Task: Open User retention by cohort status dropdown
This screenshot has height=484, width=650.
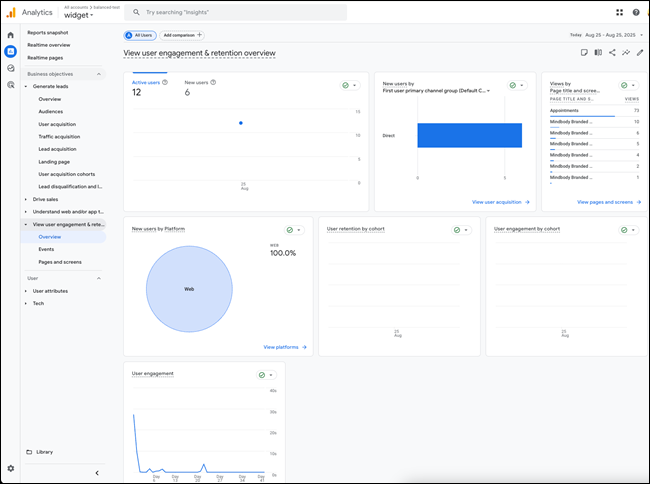Action: [461, 230]
